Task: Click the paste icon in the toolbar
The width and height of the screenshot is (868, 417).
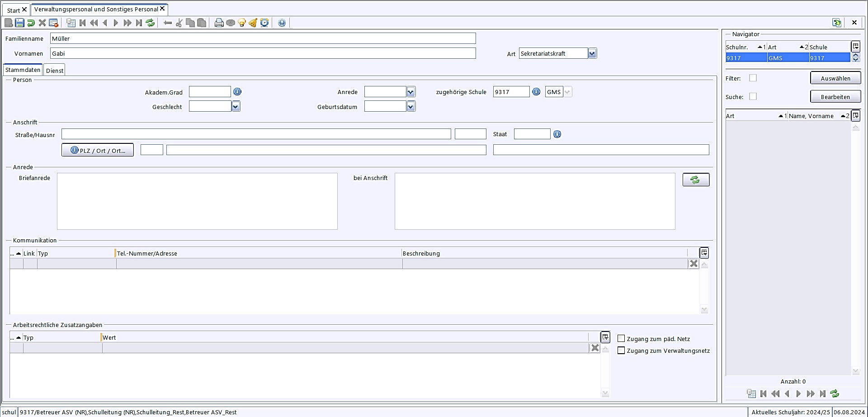Action: pyautogui.click(x=202, y=23)
